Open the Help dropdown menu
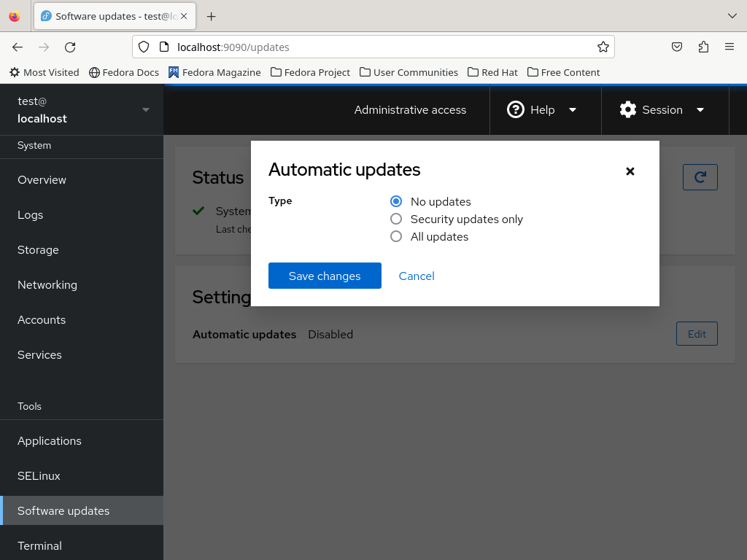Image resolution: width=747 pixels, height=560 pixels. pyautogui.click(x=542, y=110)
